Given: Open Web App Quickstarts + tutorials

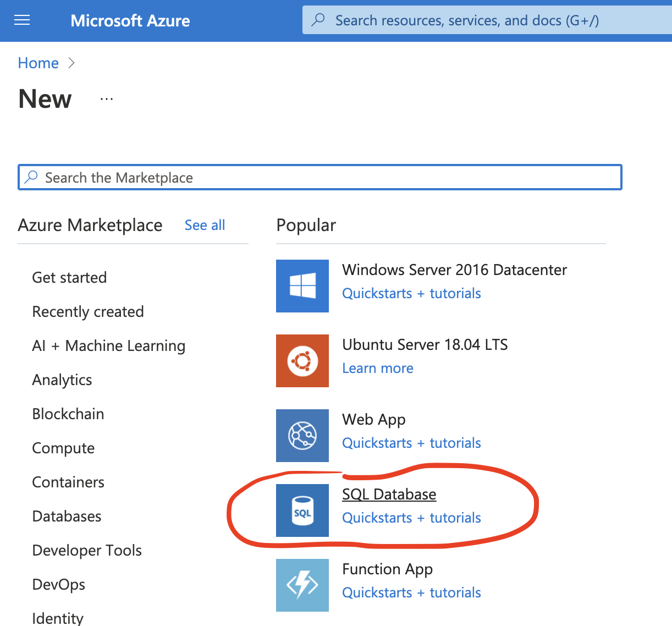Looking at the screenshot, I should (x=411, y=443).
